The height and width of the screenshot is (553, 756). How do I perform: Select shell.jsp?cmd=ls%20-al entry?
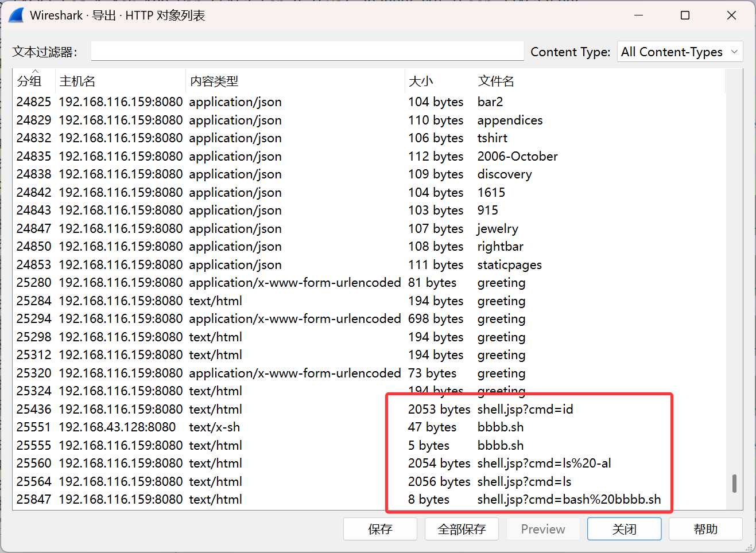(369, 464)
